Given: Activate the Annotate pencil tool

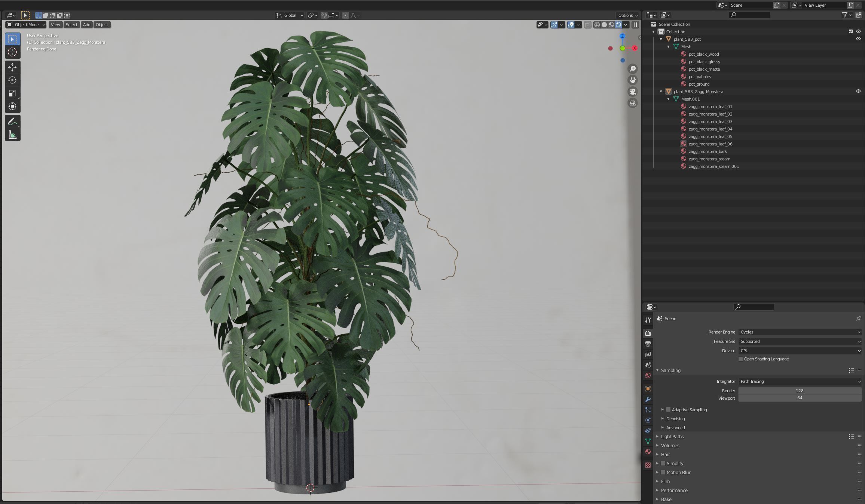Looking at the screenshot, I should coord(12,122).
